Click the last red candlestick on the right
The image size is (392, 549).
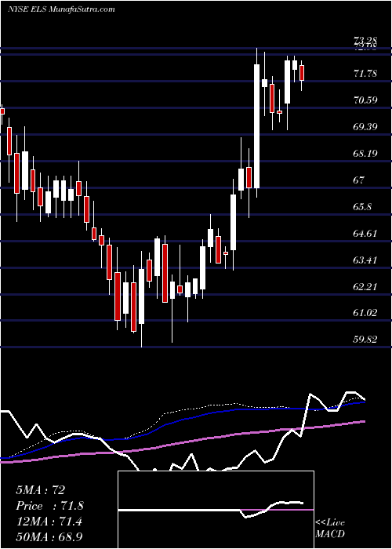(x=302, y=73)
